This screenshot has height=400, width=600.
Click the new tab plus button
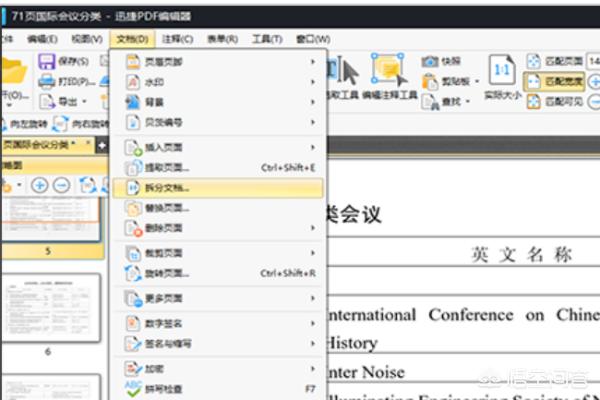(x=102, y=146)
